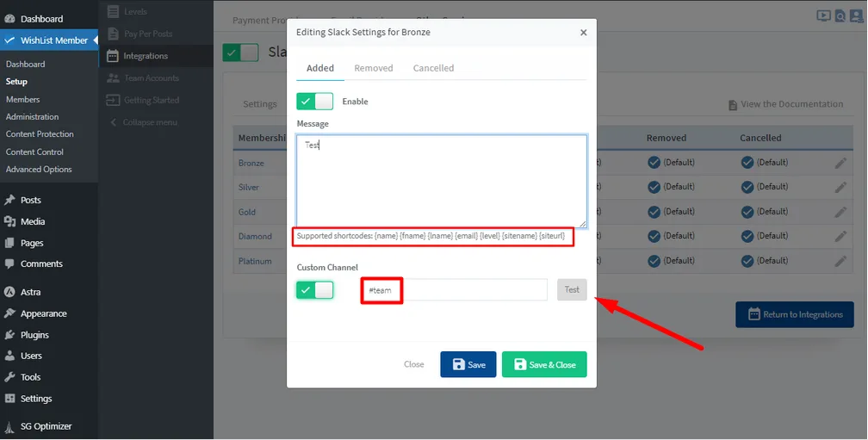
Task: Open the Appearance brush icon
Action: pyautogui.click(x=9, y=313)
